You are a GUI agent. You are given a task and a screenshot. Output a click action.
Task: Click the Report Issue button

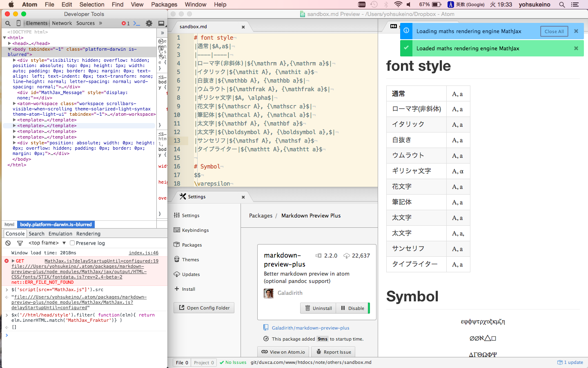[x=333, y=352]
